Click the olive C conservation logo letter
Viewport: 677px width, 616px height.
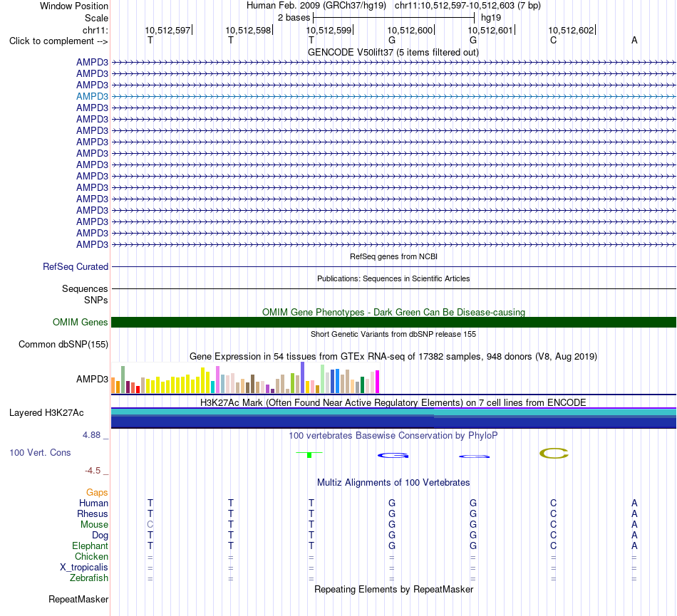click(x=554, y=454)
